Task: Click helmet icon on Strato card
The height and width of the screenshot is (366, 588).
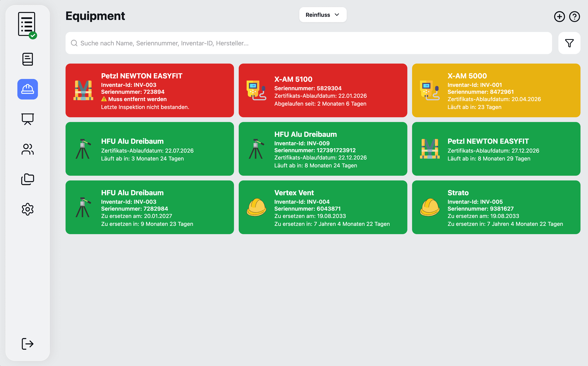Action: click(430, 207)
